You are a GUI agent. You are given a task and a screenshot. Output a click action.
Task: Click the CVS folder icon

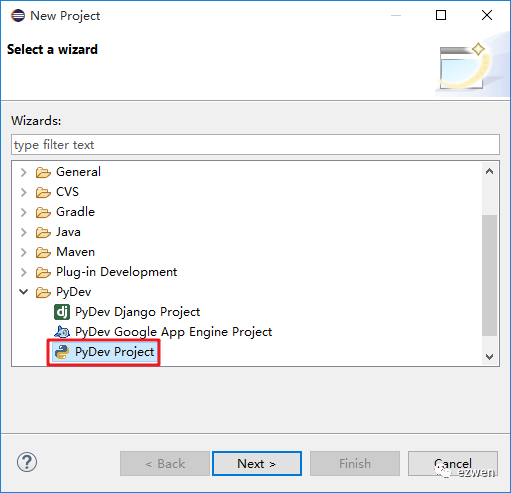(43, 192)
